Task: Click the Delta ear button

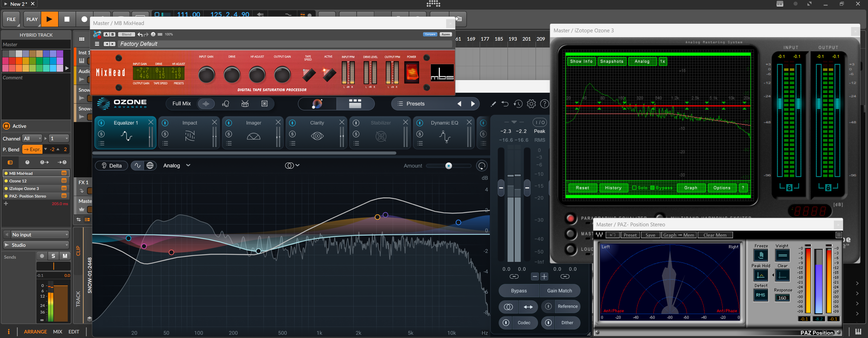Action: [x=111, y=166]
